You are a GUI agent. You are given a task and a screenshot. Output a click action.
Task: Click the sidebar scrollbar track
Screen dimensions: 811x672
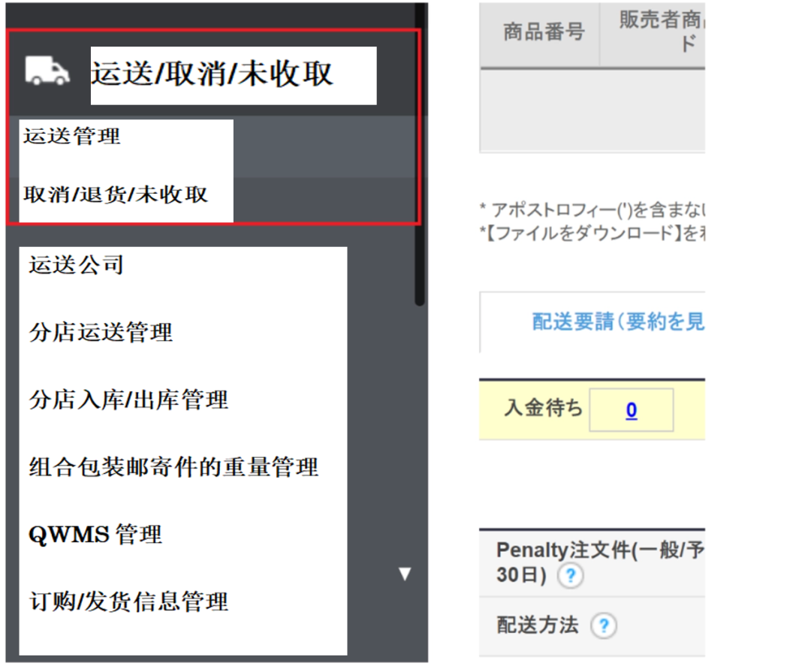[x=420, y=300]
